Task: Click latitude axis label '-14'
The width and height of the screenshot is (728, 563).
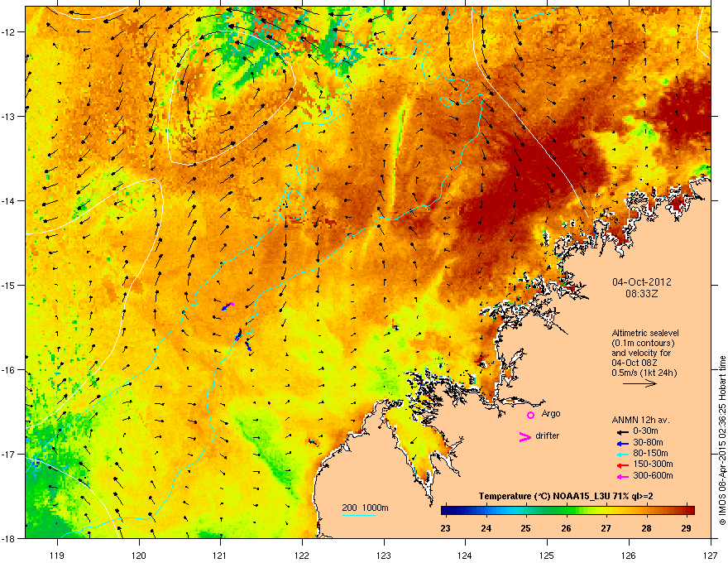Action: click(x=8, y=200)
